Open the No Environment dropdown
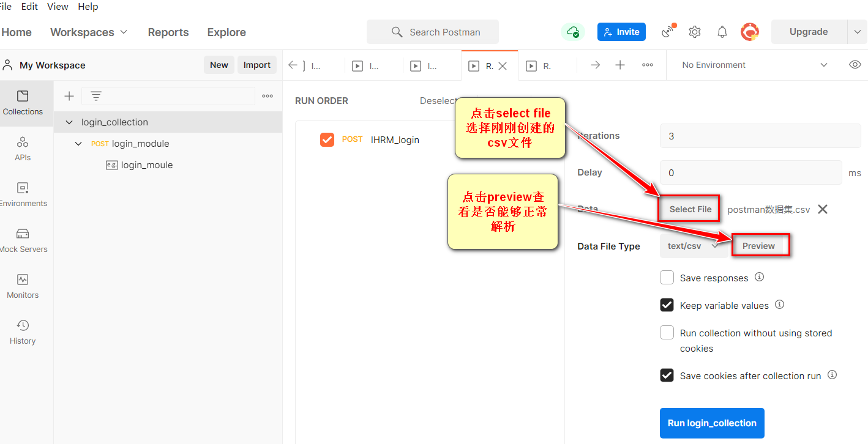This screenshot has width=868, height=444. (755, 65)
